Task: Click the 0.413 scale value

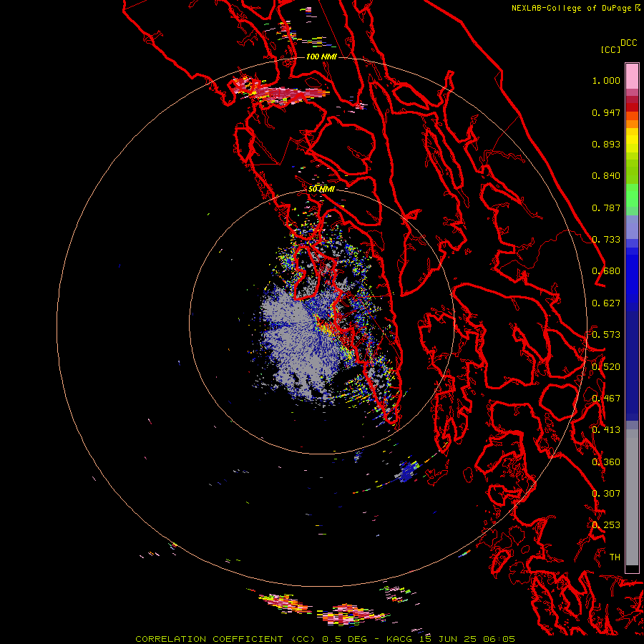Action: tap(606, 430)
